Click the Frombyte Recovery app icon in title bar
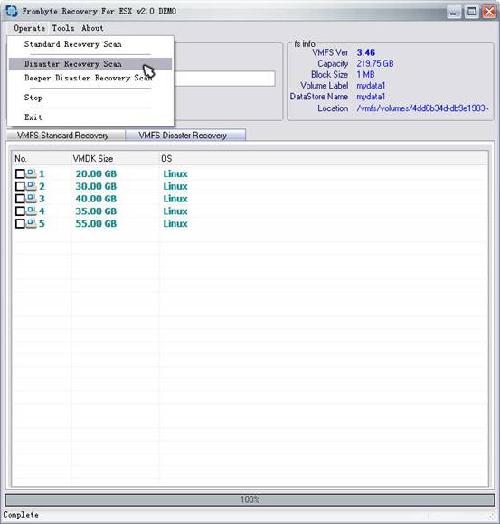This screenshot has height=524, width=500. [11, 10]
